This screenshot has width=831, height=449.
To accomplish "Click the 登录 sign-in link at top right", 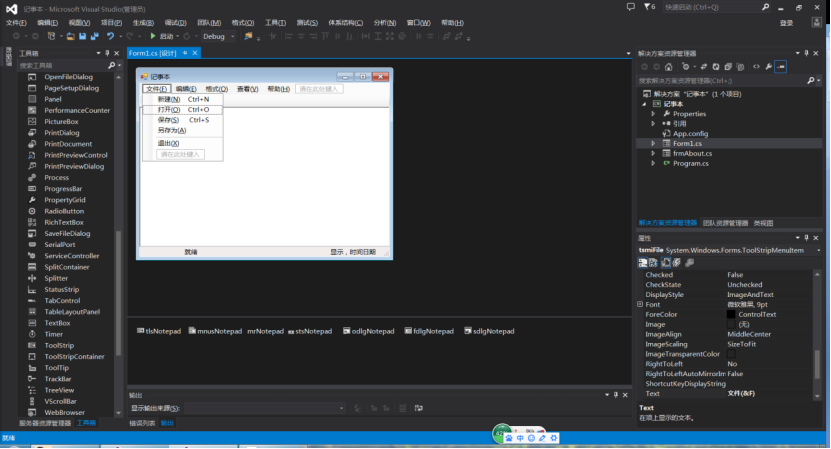I will click(786, 23).
